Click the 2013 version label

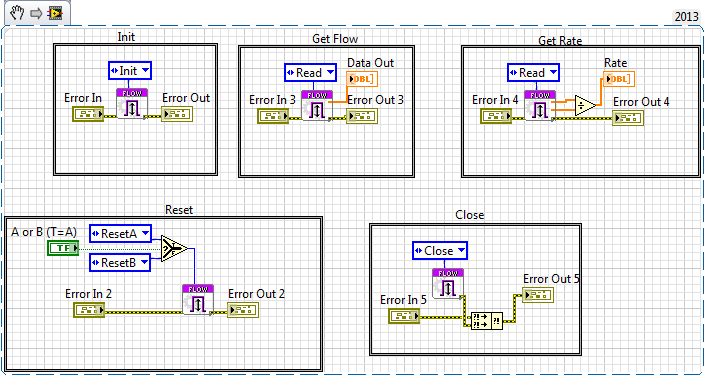pyautogui.click(x=686, y=17)
